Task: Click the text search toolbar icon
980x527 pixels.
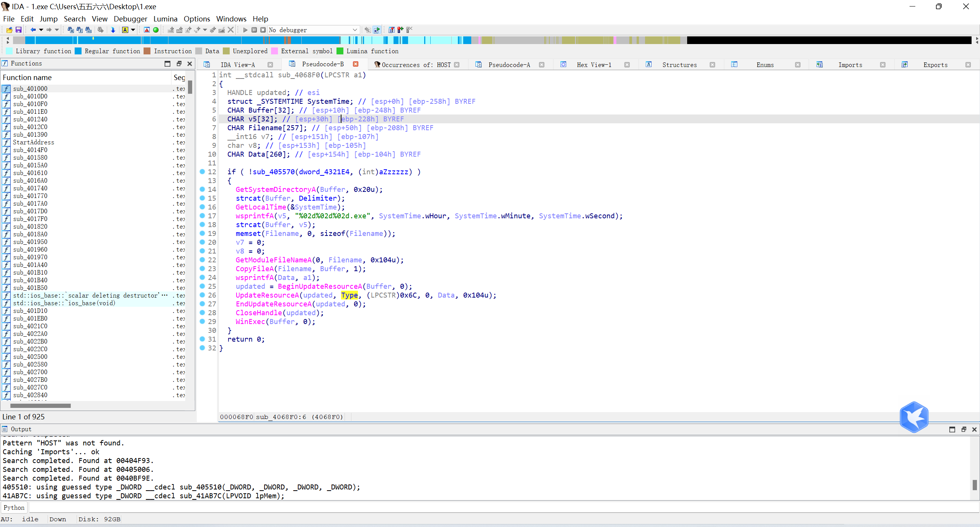Action: click(x=79, y=30)
